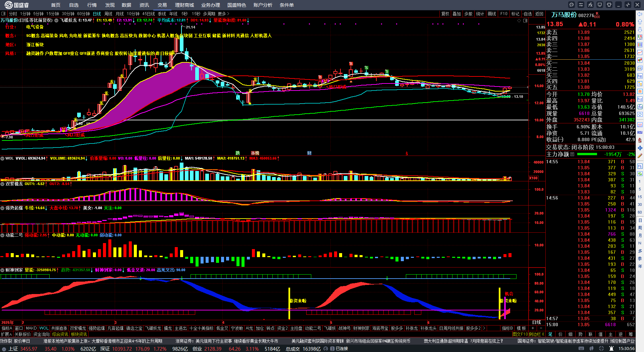Open the candlestick chart icon in right sidebar

tap(640, 60)
